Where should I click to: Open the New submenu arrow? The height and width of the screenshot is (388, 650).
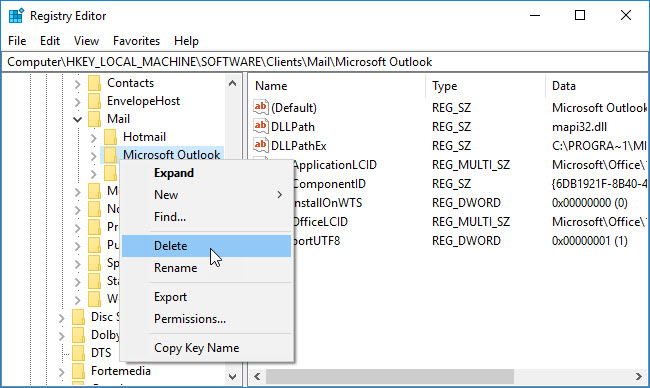click(280, 195)
